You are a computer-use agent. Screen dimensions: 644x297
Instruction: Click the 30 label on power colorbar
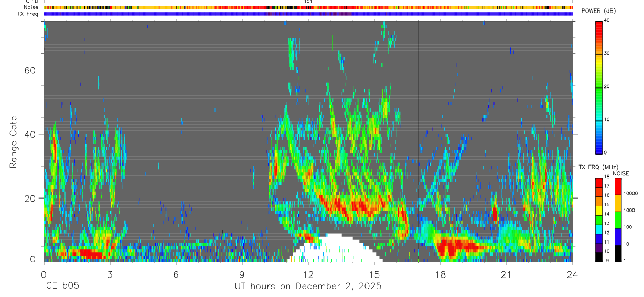(607, 53)
